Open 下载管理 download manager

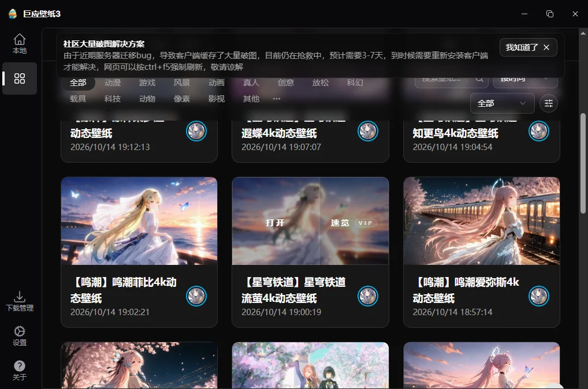point(20,301)
